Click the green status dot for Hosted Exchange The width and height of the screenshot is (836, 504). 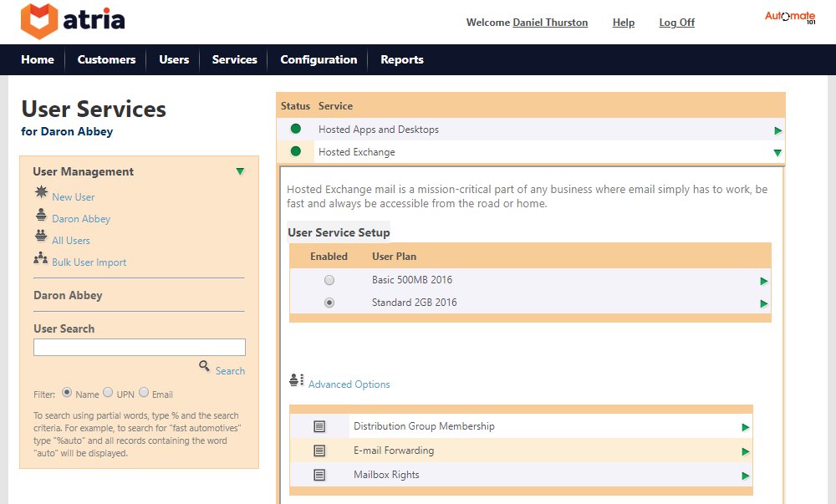click(x=295, y=151)
